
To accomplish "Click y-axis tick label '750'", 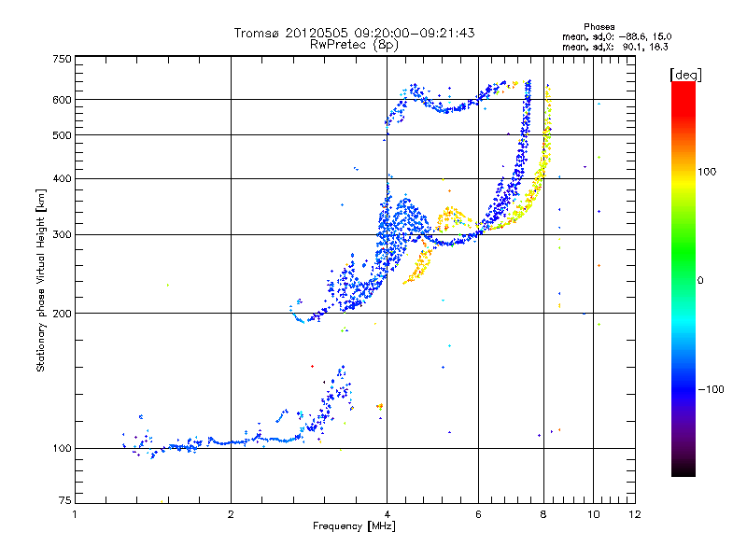I will 62,59.
